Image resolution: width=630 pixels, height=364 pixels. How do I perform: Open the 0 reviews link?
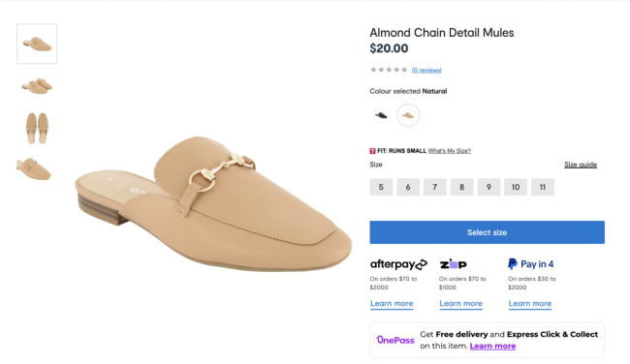click(426, 71)
